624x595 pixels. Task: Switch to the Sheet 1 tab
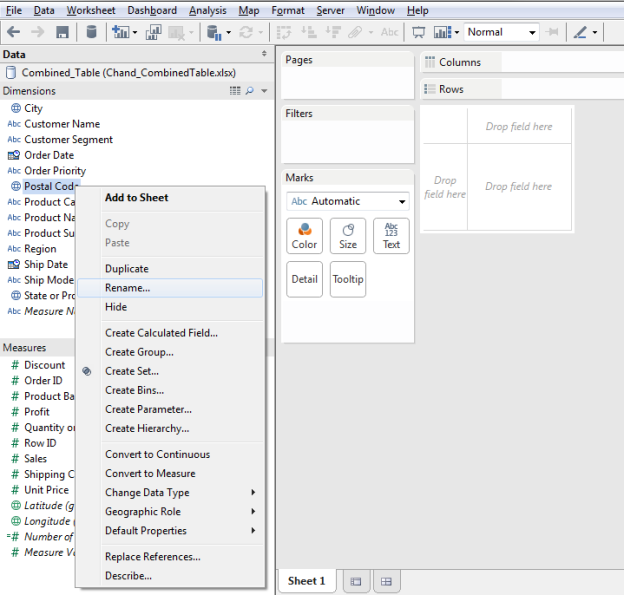click(306, 581)
